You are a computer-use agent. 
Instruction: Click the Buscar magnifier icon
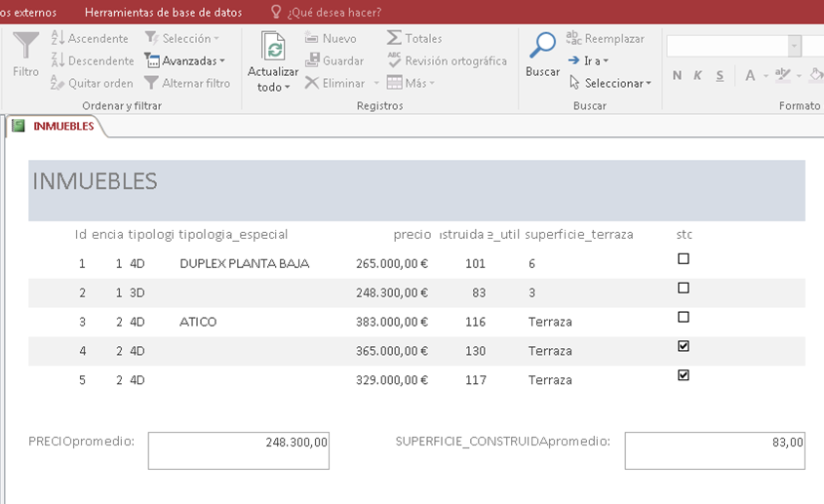(542, 45)
